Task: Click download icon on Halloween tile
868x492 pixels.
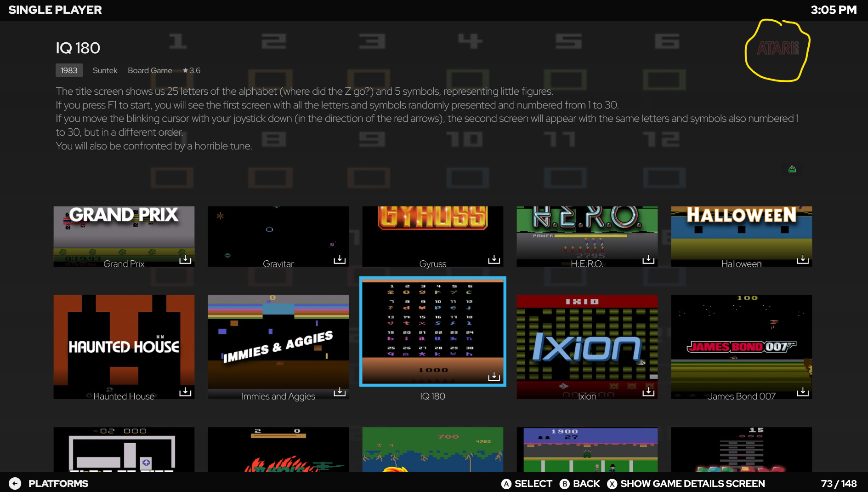Action: (x=803, y=259)
